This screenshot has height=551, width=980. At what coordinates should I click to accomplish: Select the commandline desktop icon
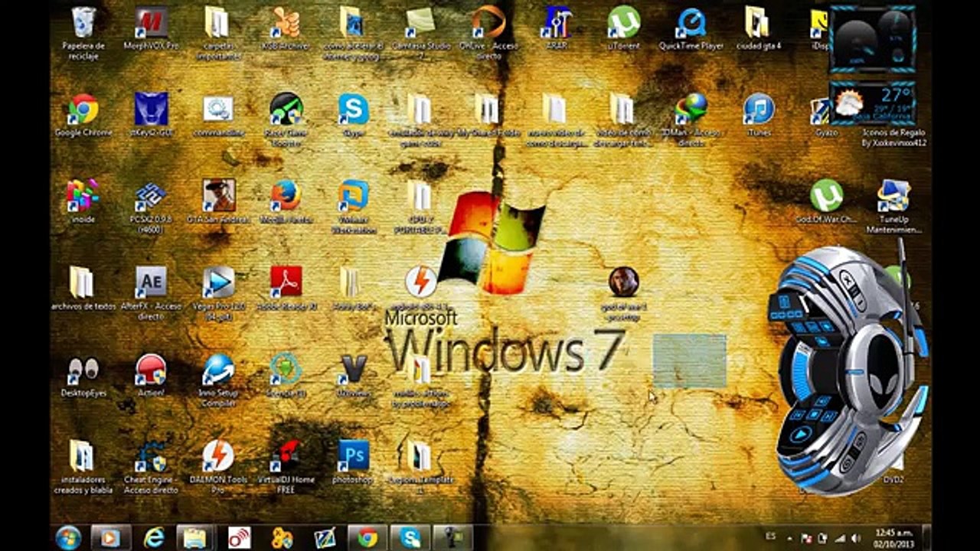(218, 109)
